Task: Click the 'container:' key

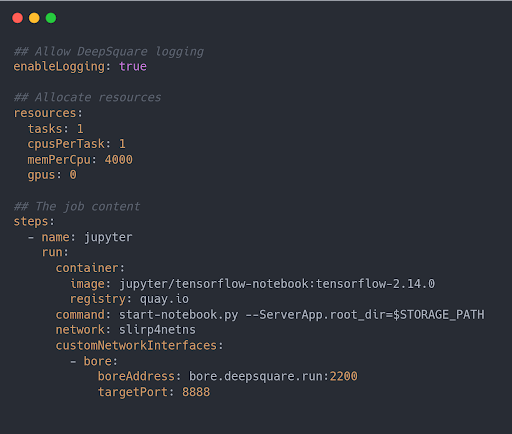Action: (x=90, y=268)
